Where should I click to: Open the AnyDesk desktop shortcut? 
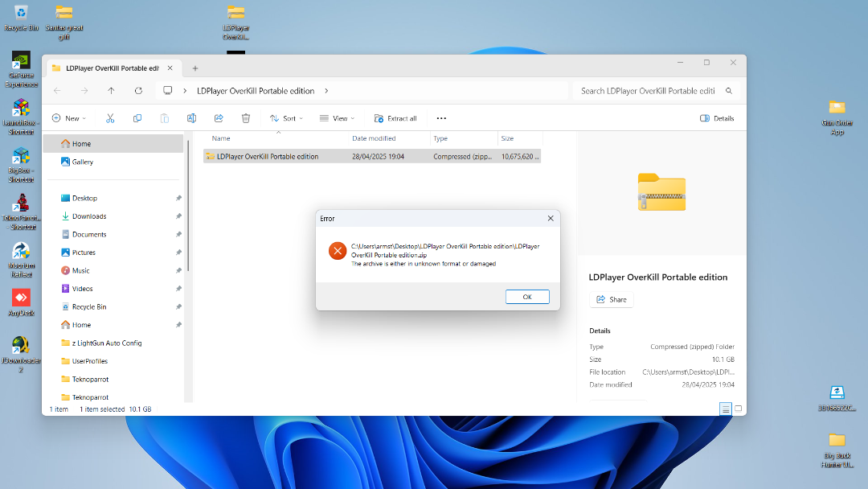click(20, 298)
